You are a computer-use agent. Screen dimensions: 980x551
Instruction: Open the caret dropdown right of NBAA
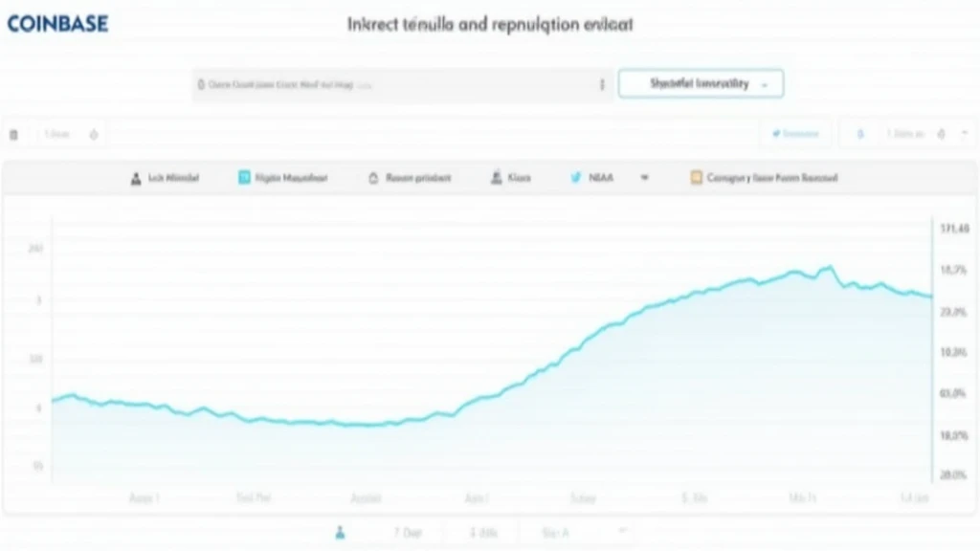(x=644, y=178)
